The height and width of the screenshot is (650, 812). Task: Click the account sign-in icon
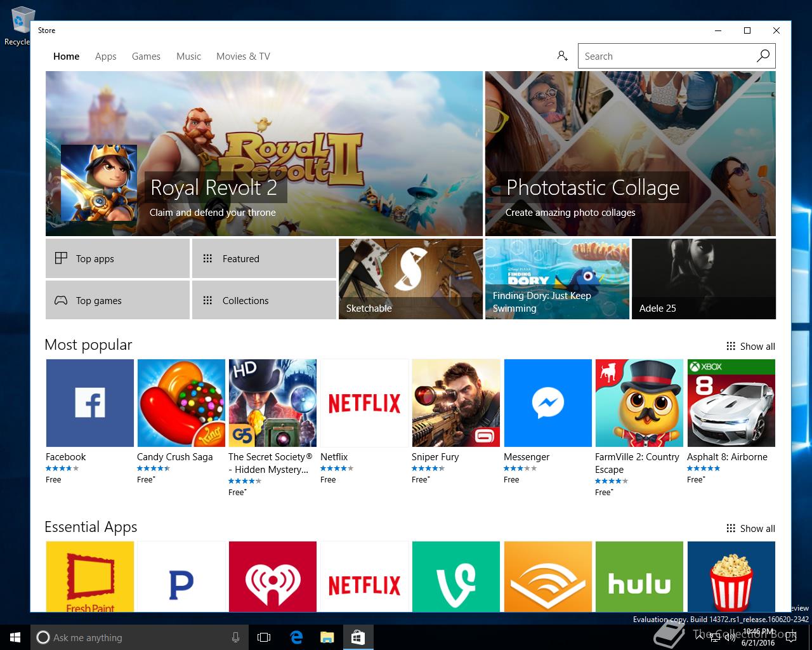(562, 56)
